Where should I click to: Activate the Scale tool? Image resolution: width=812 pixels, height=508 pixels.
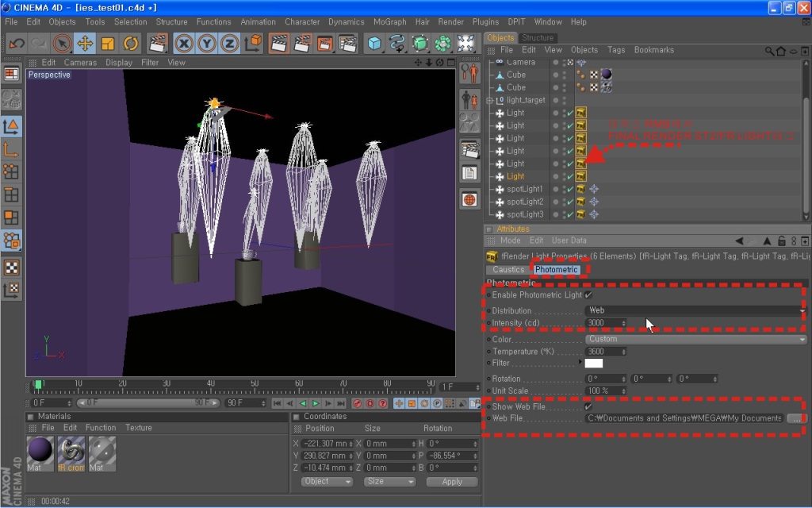click(108, 44)
